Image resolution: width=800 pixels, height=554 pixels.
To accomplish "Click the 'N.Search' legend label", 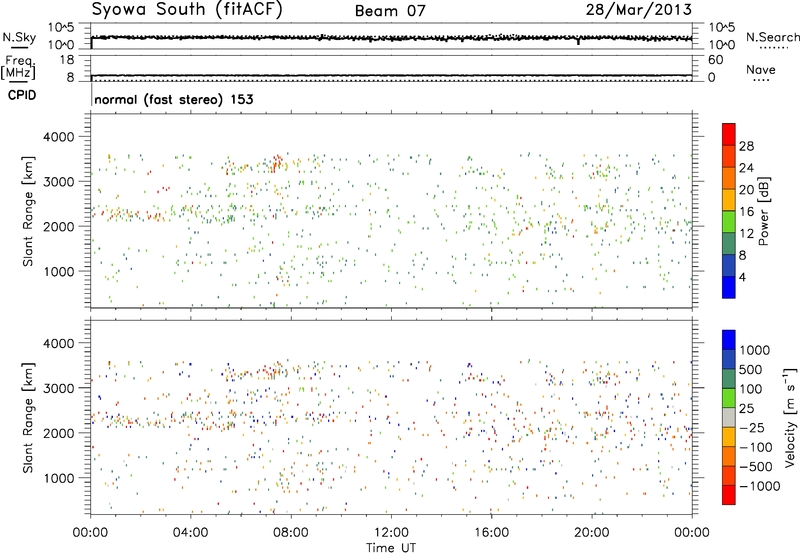I will 772,37.
